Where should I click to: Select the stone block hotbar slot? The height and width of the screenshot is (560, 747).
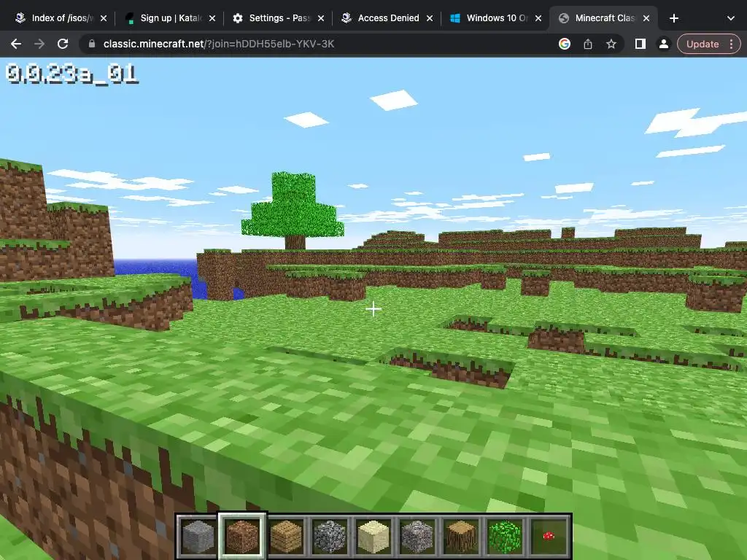[198, 537]
